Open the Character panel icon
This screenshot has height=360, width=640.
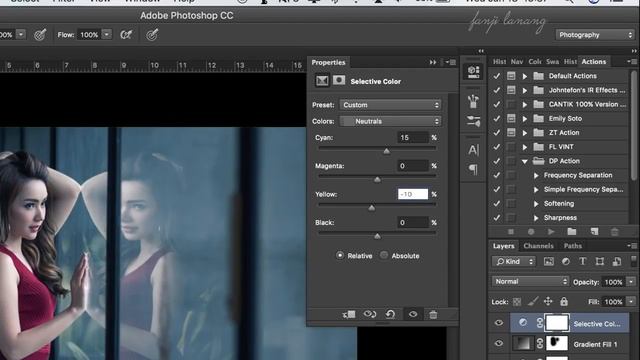click(x=473, y=150)
